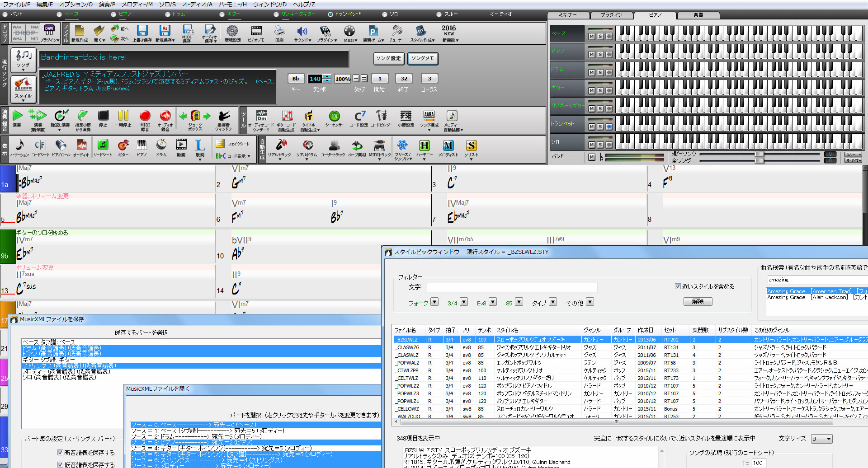The height and width of the screenshot is (468, 868).
Task: Open the Lyrics (歌詞) window
Action: tap(200, 149)
